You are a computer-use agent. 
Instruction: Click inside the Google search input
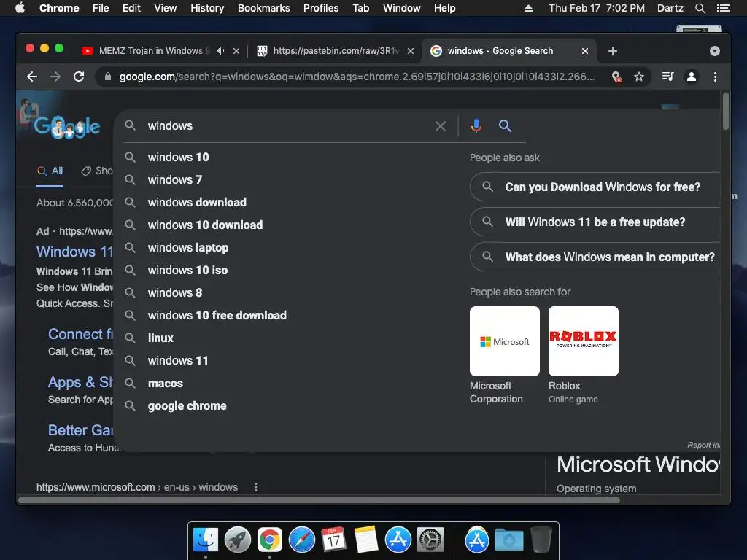click(x=286, y=126)
